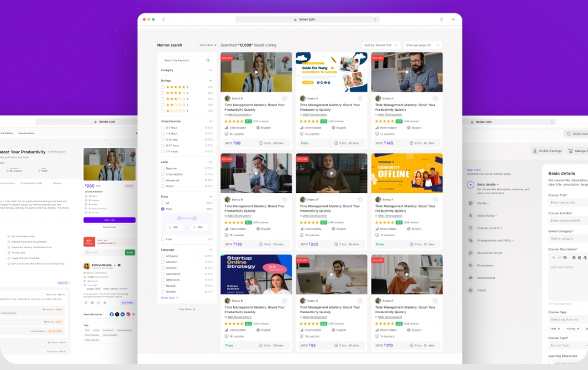Click the browser back arrow
The image size is (588, 370).
(x=164, y=20)
